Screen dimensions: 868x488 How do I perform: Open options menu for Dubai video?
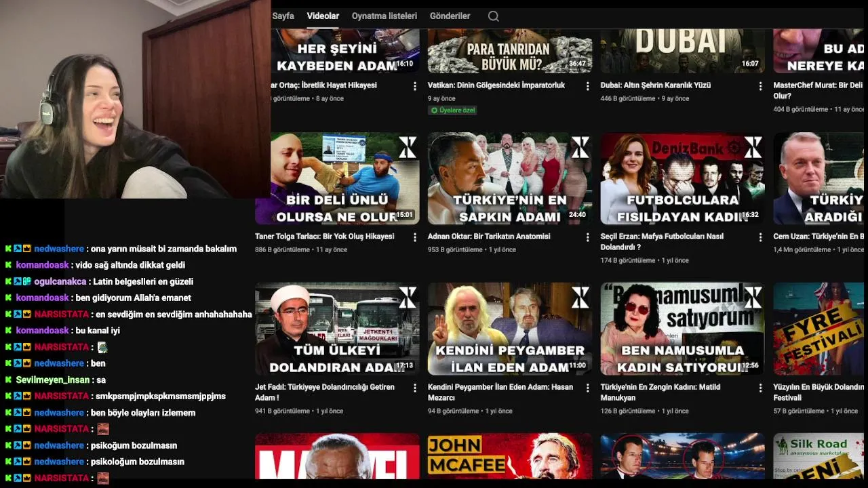pos(761,86)
